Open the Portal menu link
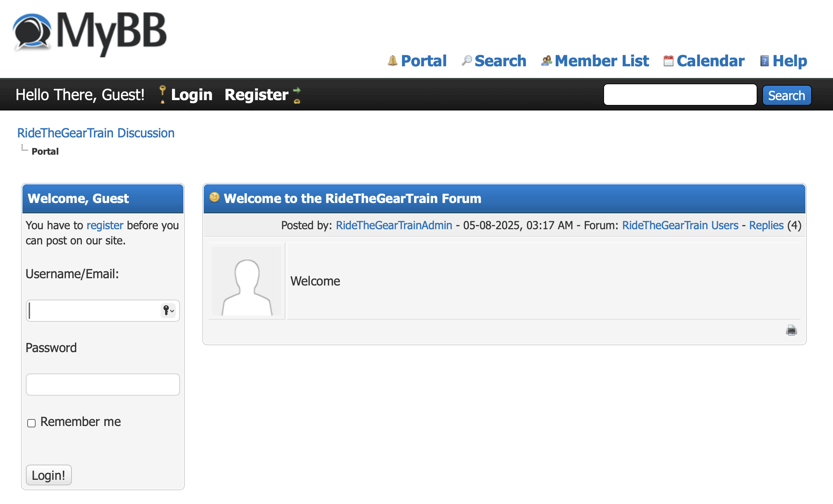The height and width of the screenshot is (504, 833). [x=424, y=61]
